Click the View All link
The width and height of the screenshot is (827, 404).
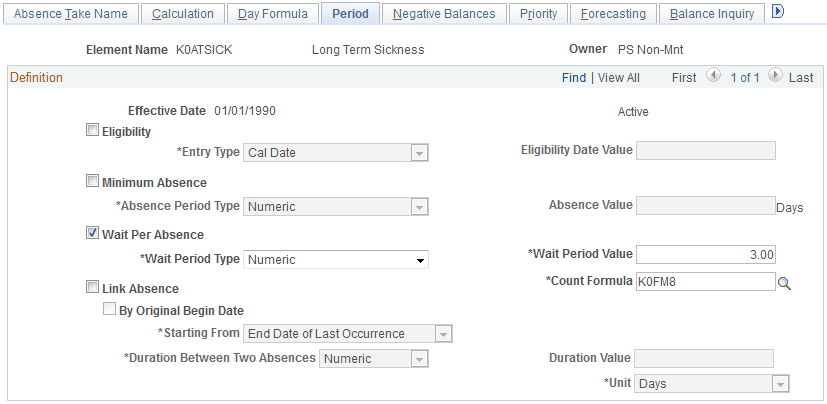point(618,78)
